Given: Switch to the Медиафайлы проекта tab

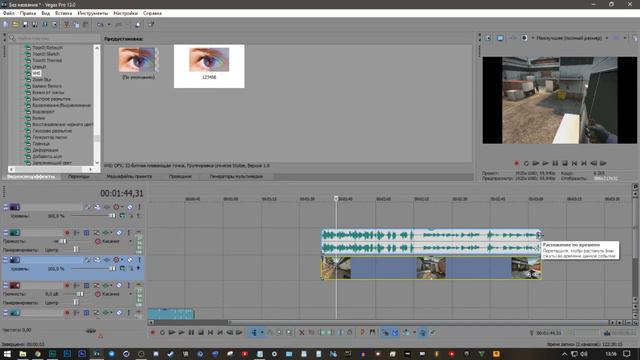Looking at the screenshot, I should click(x=129, y=177).
